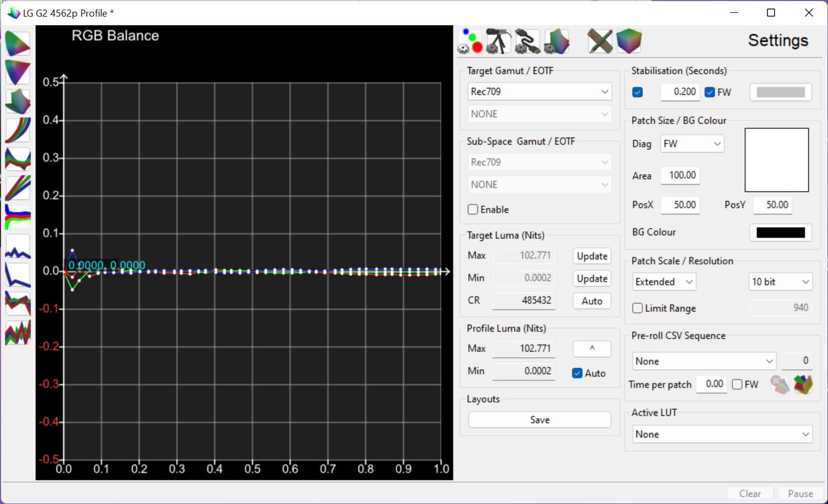Click the caret button beside Profile Max
Viewport: 828px width, 504px height.
click(592, 348)
